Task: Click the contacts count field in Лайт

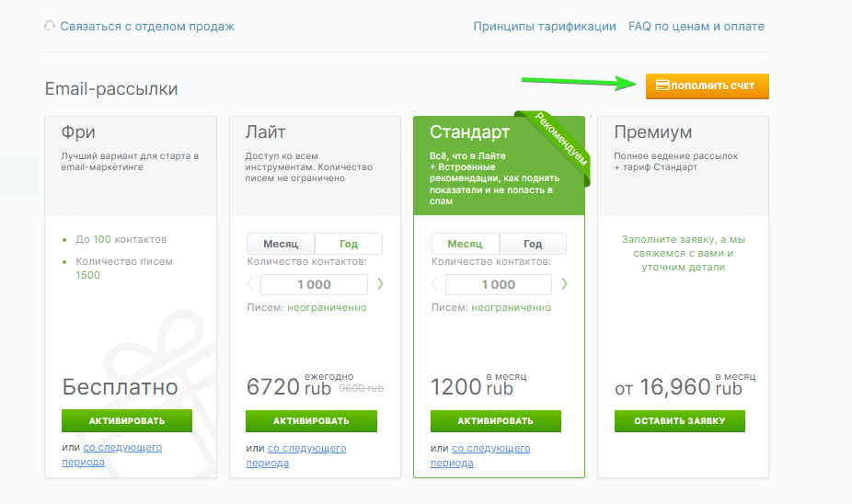Action: [314, 284]
